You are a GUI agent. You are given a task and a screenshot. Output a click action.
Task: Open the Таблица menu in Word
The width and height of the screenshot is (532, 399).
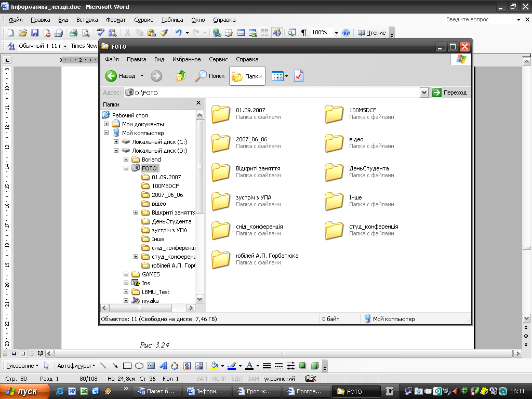[x=172, y=20]
